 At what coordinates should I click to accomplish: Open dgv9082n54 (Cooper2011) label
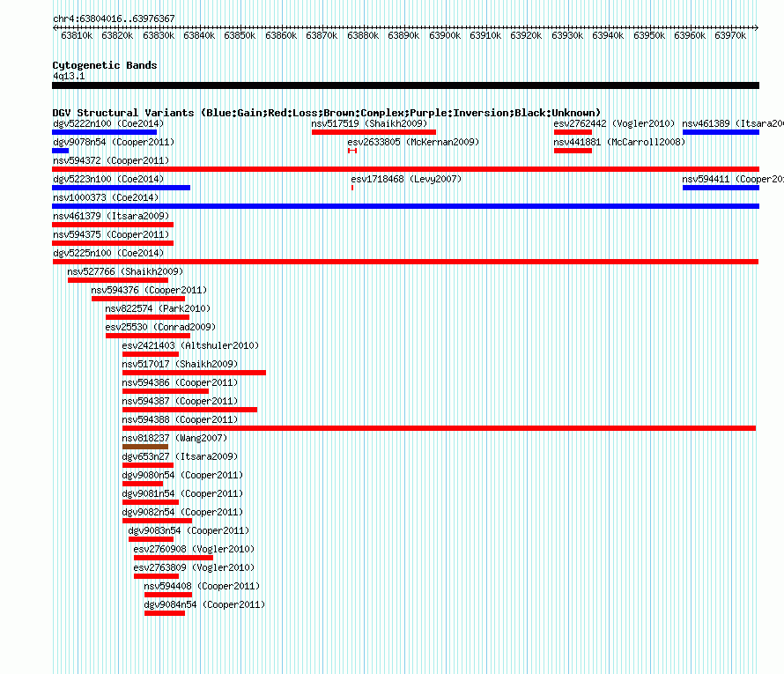(182, 512)
